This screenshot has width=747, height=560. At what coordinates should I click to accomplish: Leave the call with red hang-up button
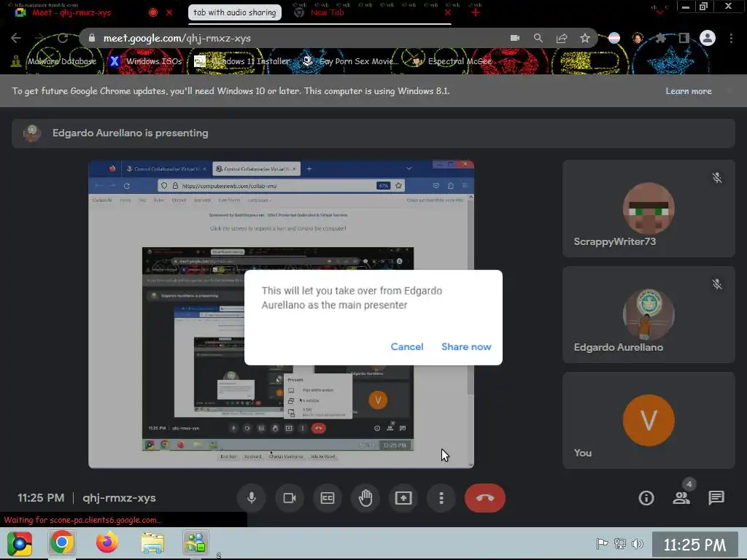tap(485, 498)
